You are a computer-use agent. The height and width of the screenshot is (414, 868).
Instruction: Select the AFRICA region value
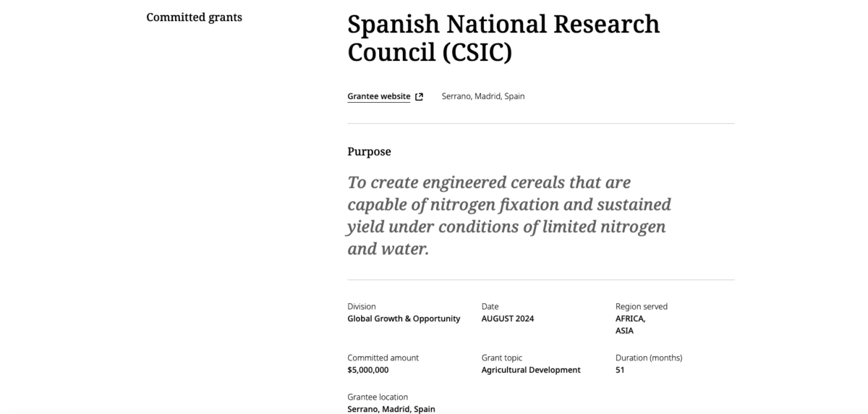pos(630,318)
